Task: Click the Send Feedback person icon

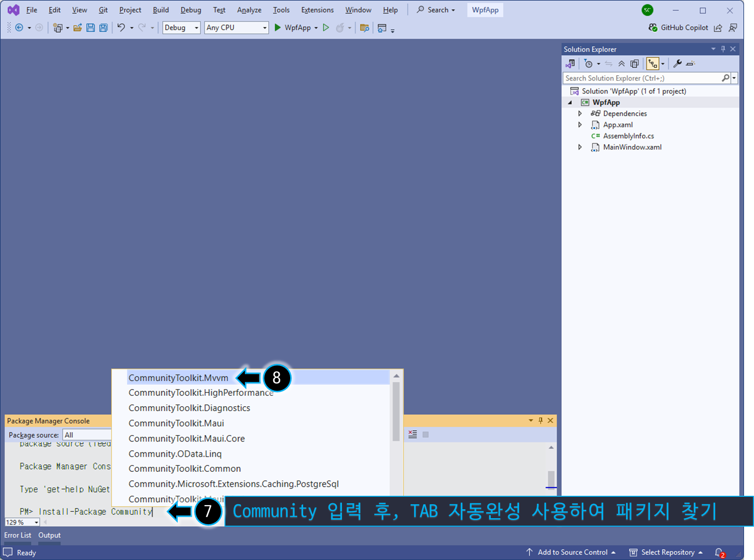Action: (733, 28)
